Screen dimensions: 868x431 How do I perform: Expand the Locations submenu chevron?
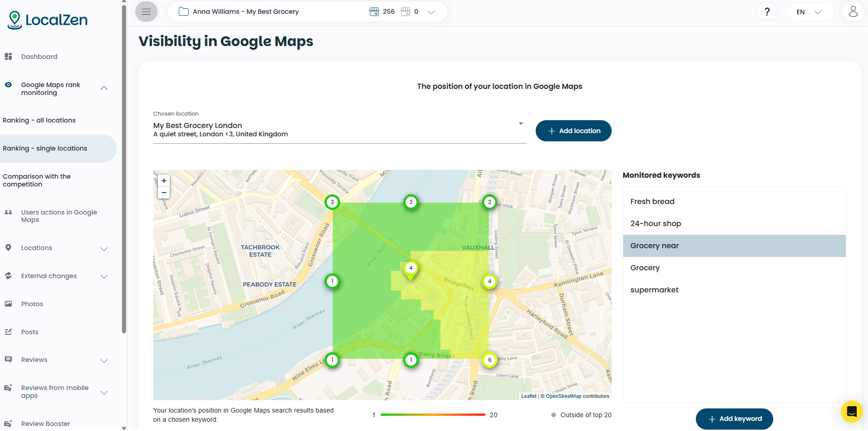(x=104, y=249)
